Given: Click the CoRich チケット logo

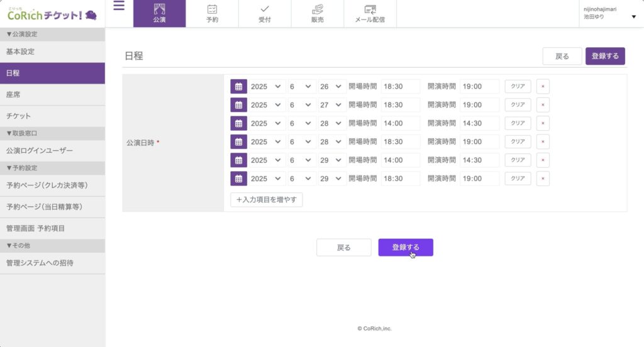Looking at the screenshot, I should click(x=52, y=14).
